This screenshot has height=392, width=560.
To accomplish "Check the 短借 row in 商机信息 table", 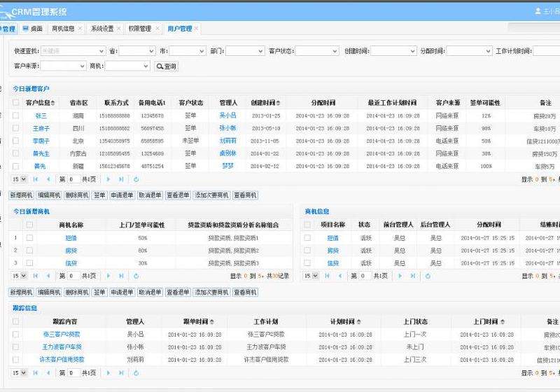I will (x=307, y=237).
